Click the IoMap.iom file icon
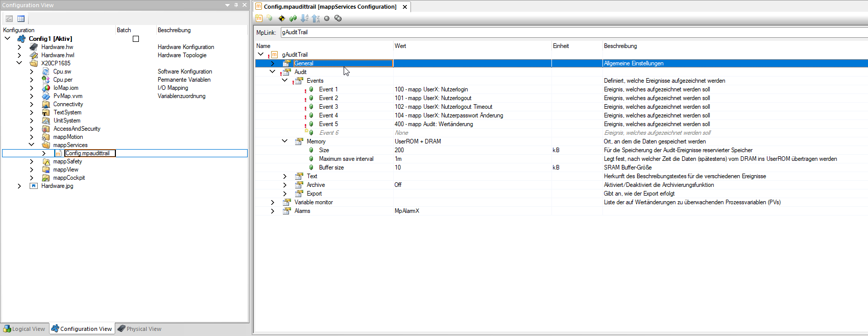The height and width of the screenshot is (336, 868). [46, 88]
